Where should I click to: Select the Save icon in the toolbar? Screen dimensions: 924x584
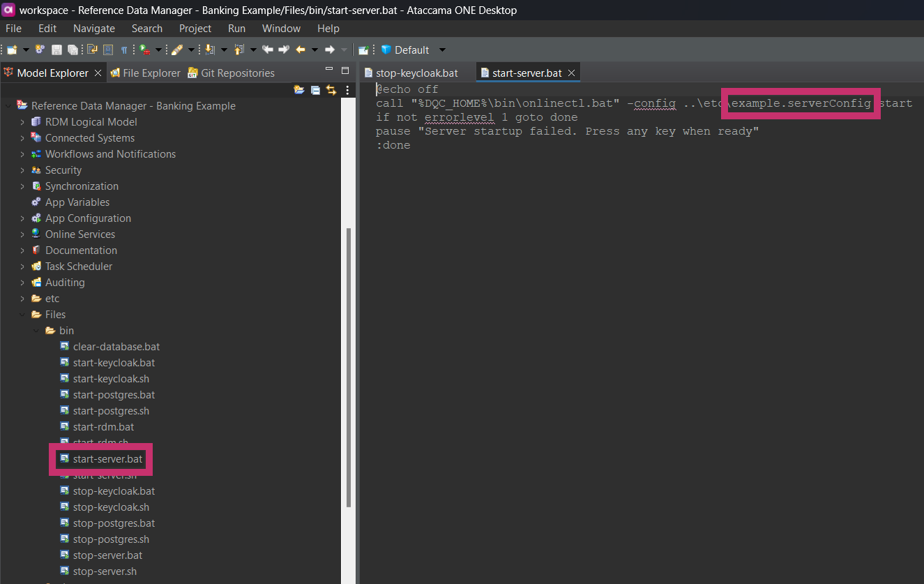tap(56, 50)
